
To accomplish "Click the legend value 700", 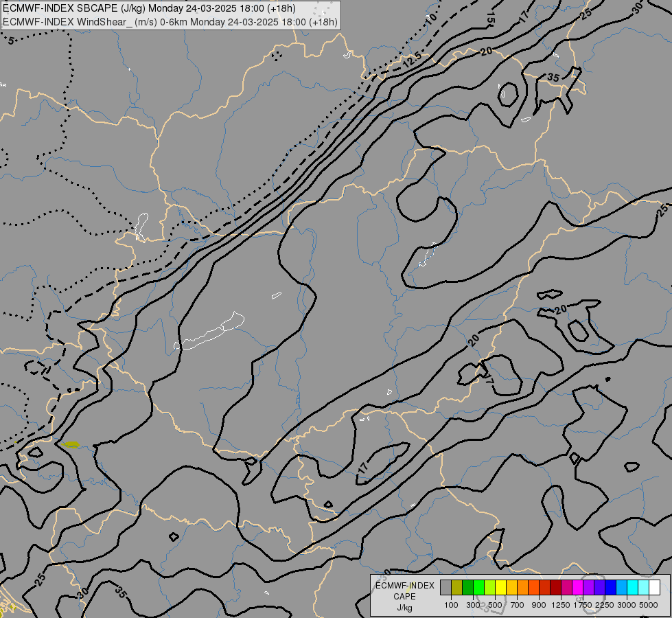I will point(518,605).
